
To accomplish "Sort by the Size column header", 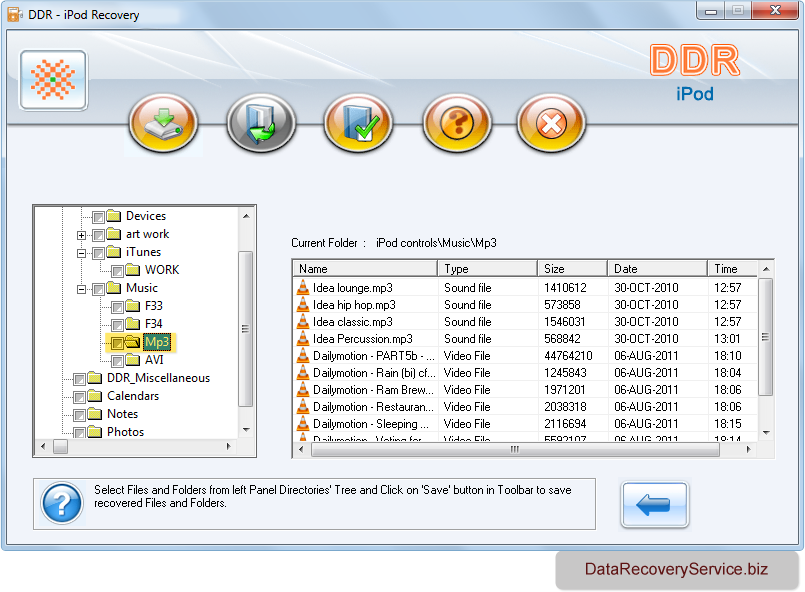I will (572, 269).
